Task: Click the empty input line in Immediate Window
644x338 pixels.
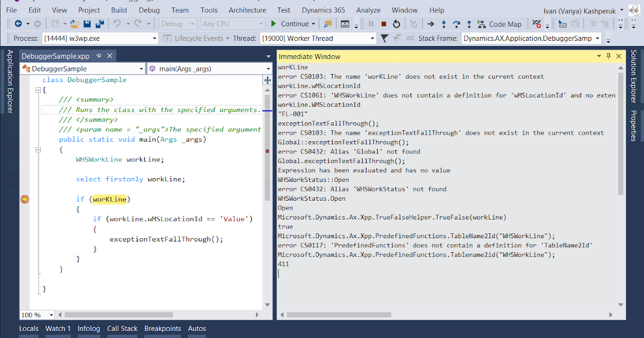Action: 447,274
